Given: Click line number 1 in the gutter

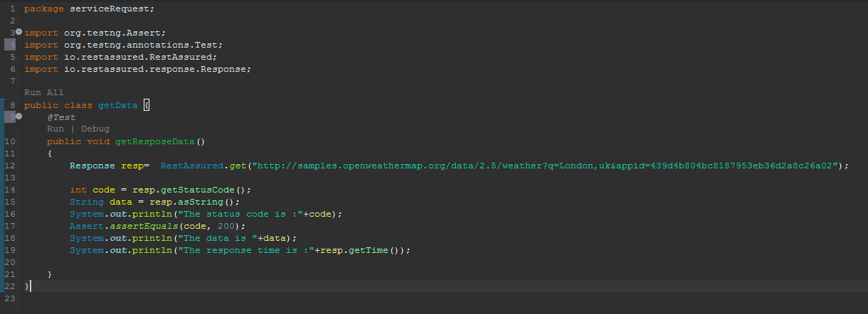Looking at the screenshot, I should (x=13, y=9).
